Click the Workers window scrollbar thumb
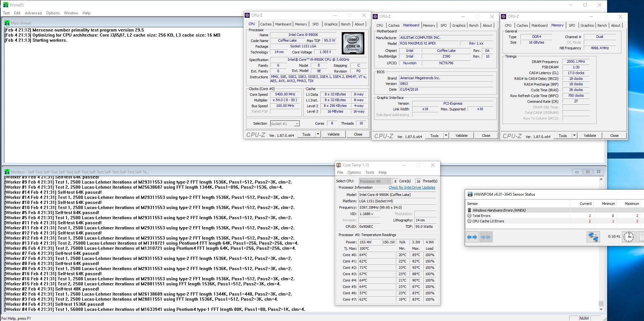Viewport: 644px width, 321px height. (x=601, y=304)
